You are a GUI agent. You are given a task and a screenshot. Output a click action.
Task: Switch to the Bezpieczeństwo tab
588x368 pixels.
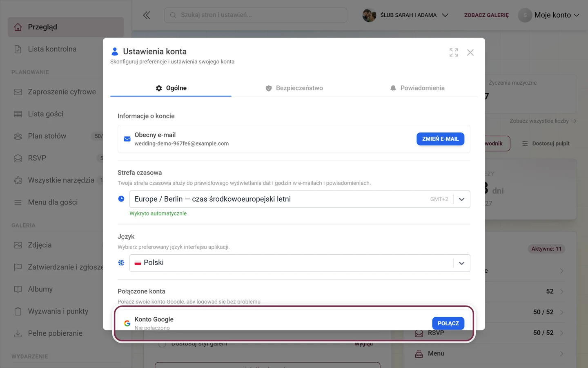294,88
